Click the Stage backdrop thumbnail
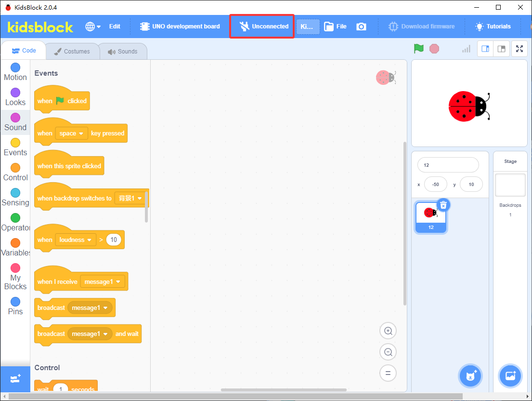532x401 pixels. tap(510, 185)
